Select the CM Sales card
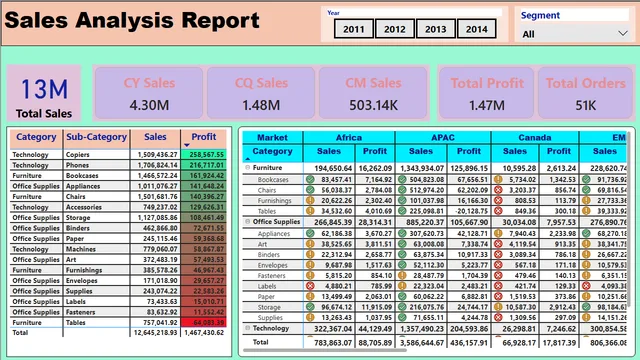Image resolution: width=640 pixels, height=360 pixels. point(373,93)
